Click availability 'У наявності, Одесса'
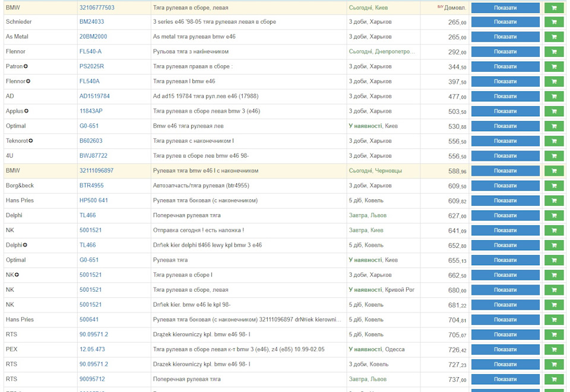570x392 pixels. click(376, 349)
